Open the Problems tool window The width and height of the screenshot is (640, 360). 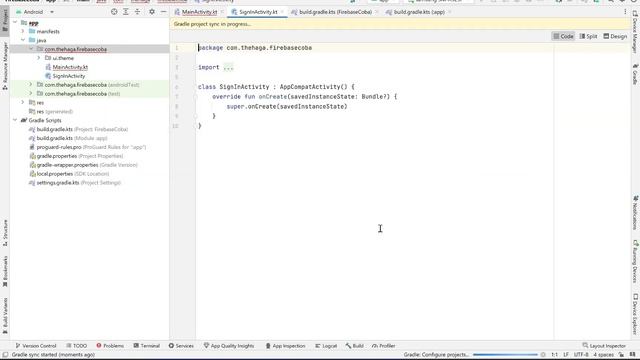[110, 346]
